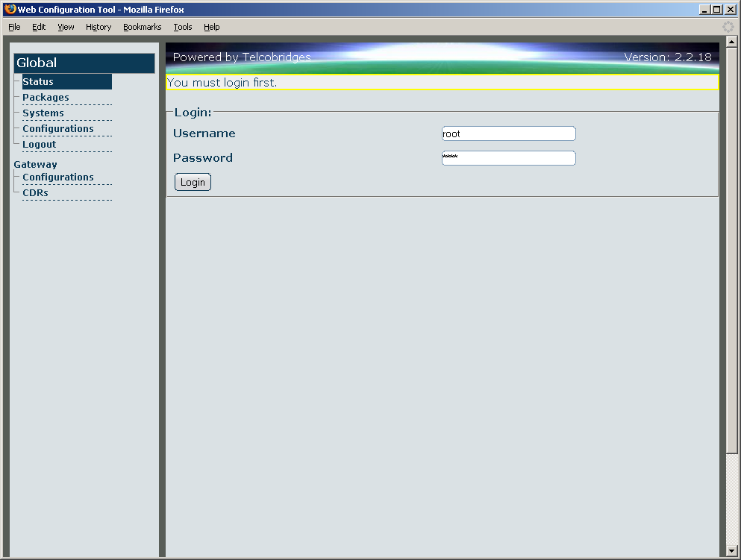741x560 pixels.
Task: Minimize the Firefox window
Action: pyautogui.click(x=704, y=10)
